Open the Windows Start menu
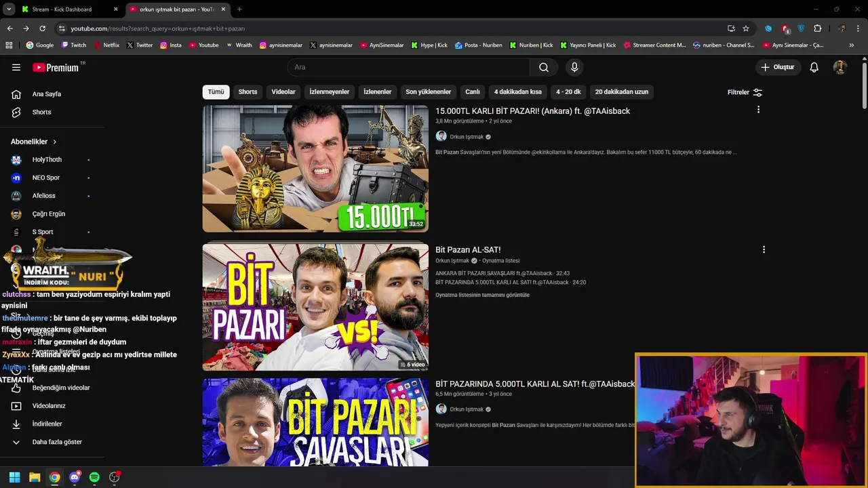 click(x=14, y=477)
